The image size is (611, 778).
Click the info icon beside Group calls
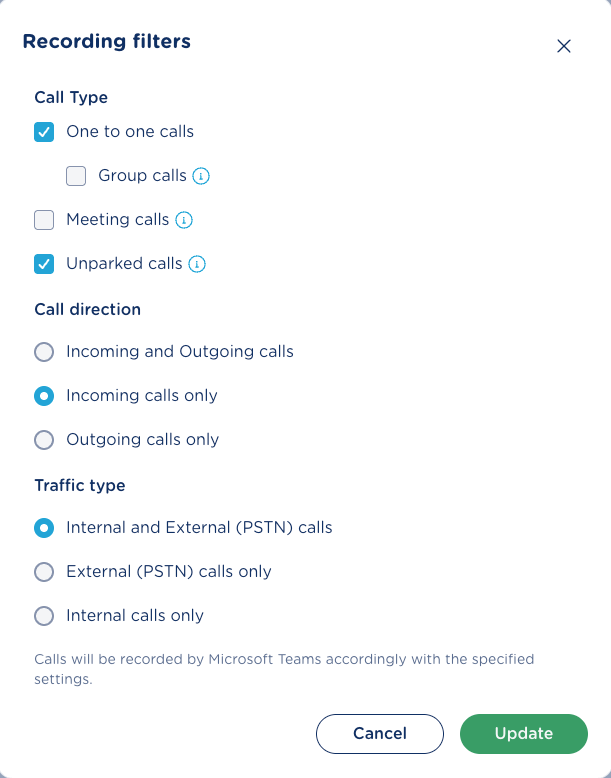[x=201, y=176]
